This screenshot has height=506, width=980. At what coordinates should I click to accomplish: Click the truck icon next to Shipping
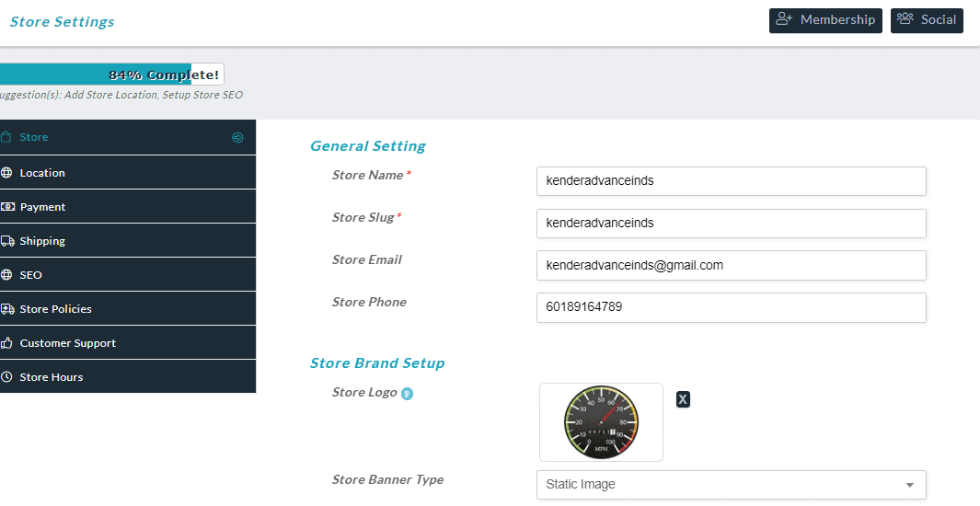pos(7,241)
